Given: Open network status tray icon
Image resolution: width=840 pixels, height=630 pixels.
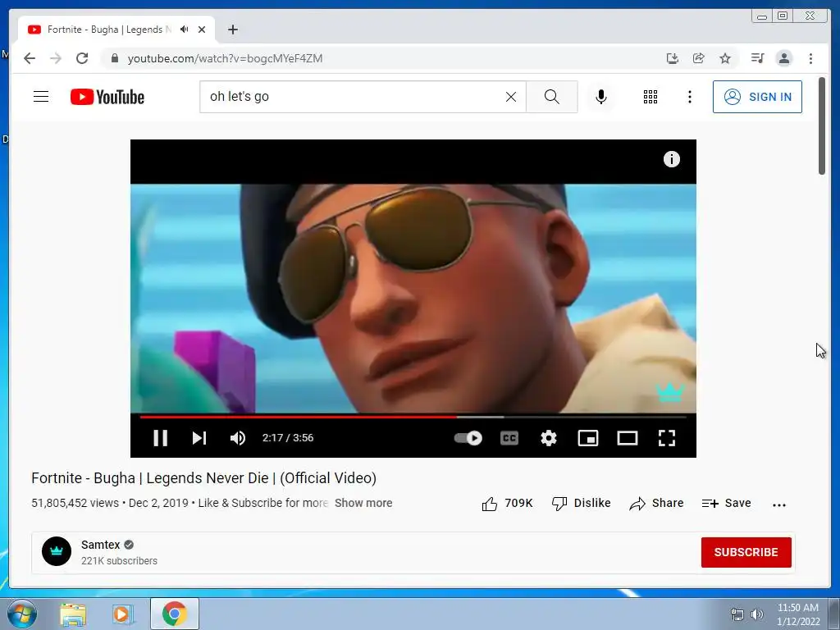Looking at the screenshot, I should (x=737, y=614).
